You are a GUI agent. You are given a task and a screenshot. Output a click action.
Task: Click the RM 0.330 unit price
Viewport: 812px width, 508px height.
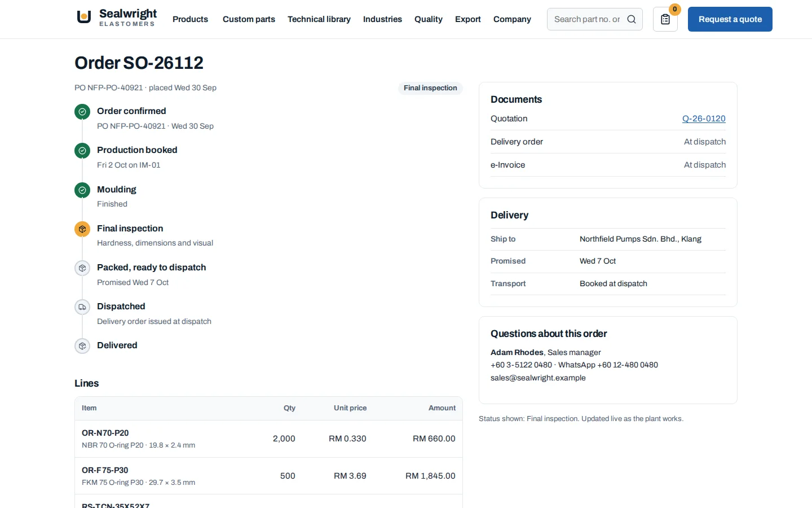point(347,439)
